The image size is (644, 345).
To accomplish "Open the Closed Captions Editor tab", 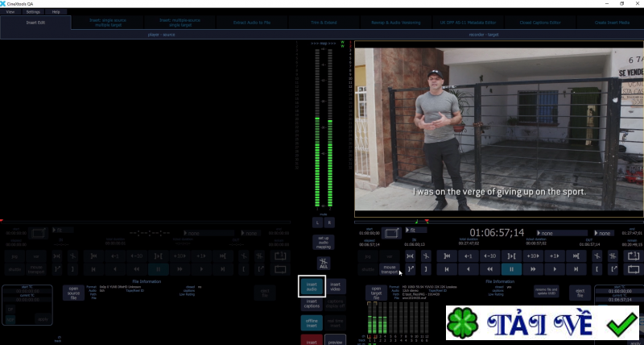I will click(x=540, y=23).
